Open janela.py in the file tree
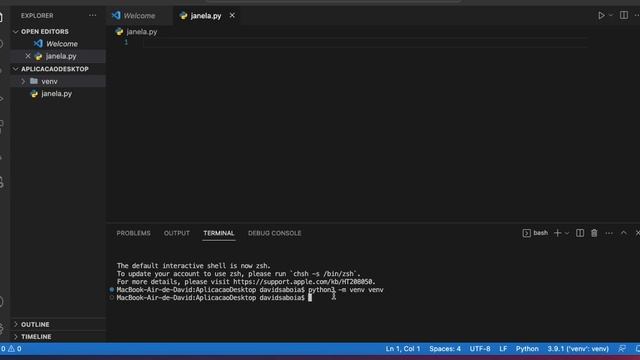The height and width of the screenshot is (360, 640). point(56,93)
